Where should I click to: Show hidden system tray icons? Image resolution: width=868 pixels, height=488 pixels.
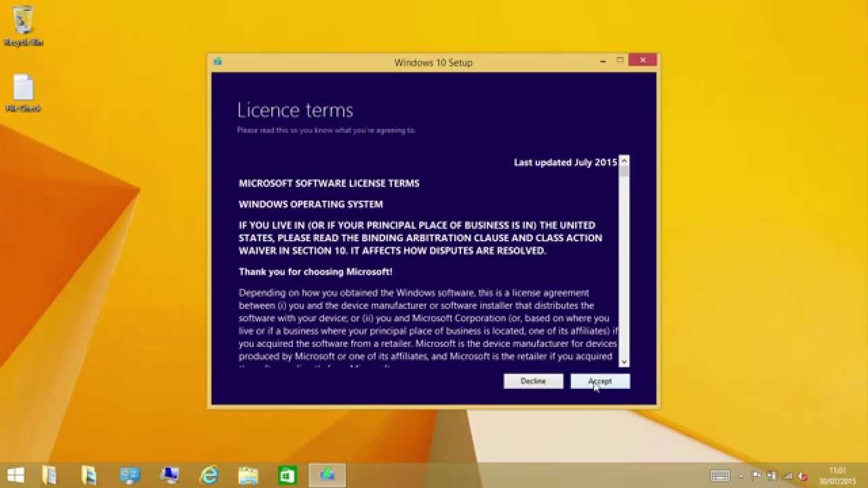[x=741, y=476]
